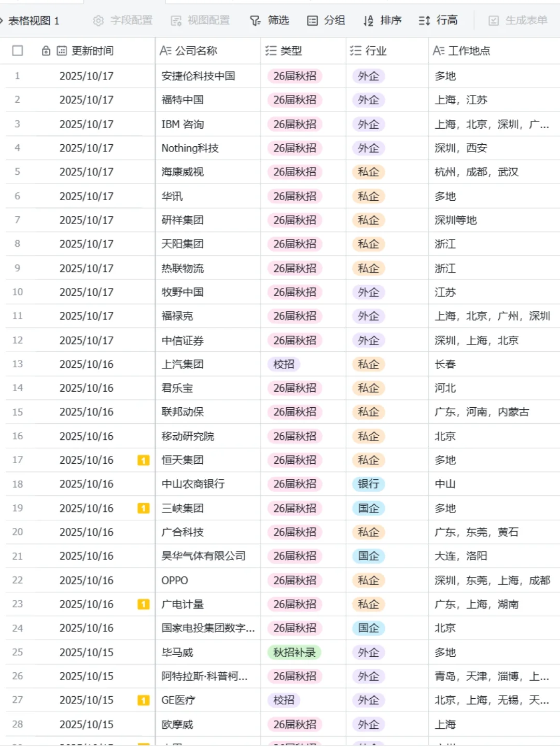Select company cell 福禄克
Viewport: 560px width, 747px height.
(x=208, y=316)
